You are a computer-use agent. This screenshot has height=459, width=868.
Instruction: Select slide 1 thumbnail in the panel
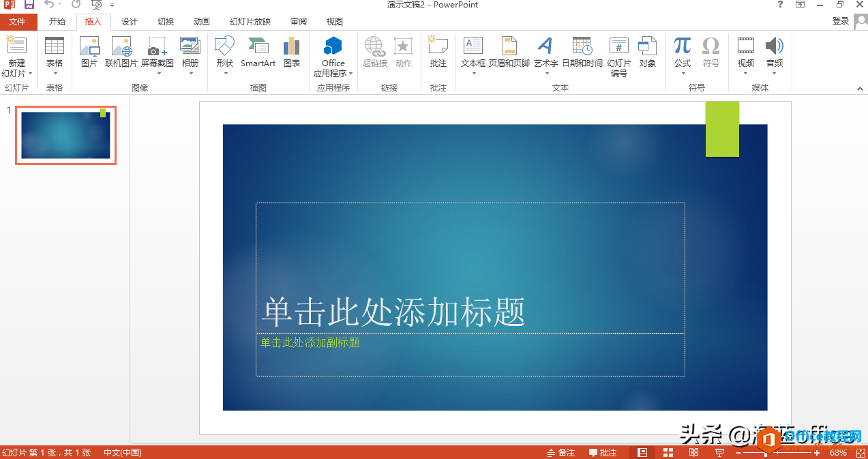click(65, 134)
